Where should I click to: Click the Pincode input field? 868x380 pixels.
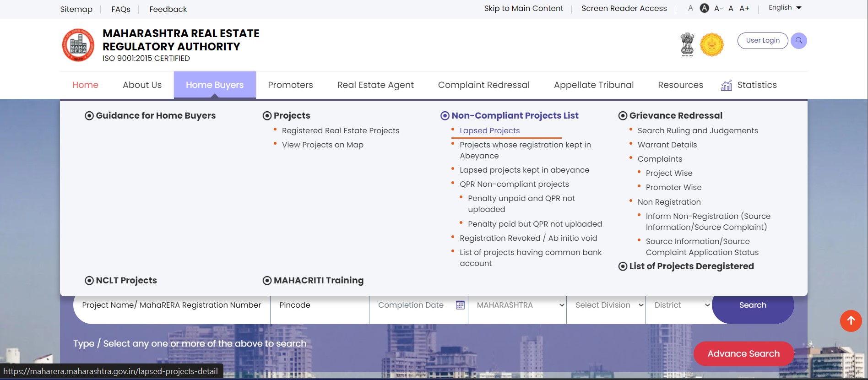(x=320, y=305)
